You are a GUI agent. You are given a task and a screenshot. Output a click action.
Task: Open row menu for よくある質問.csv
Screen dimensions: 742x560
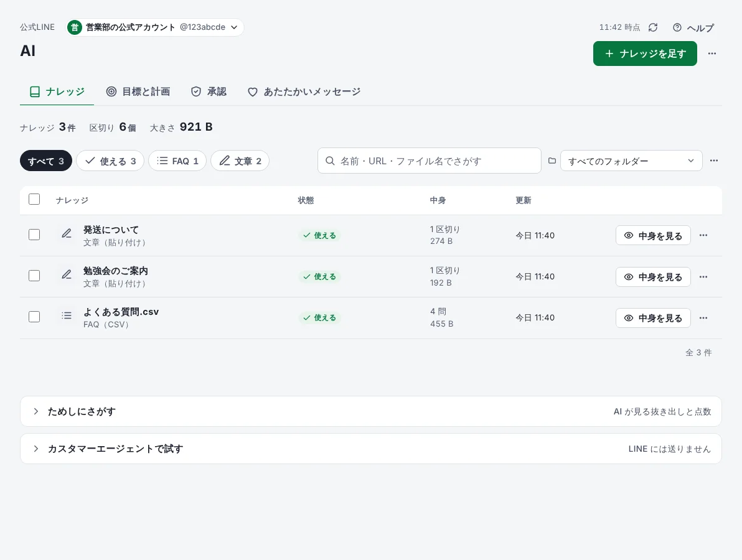click(x=703, y=318)
